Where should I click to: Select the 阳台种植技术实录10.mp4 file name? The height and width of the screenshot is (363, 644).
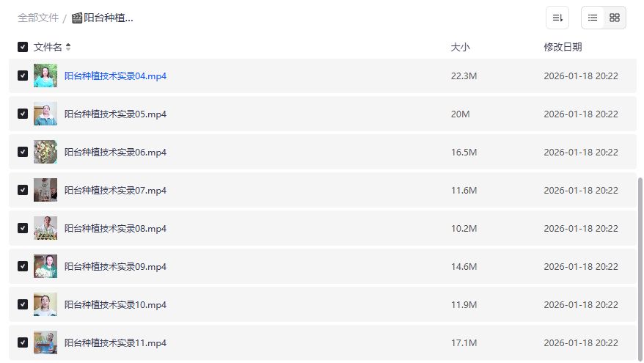[115, 304]
